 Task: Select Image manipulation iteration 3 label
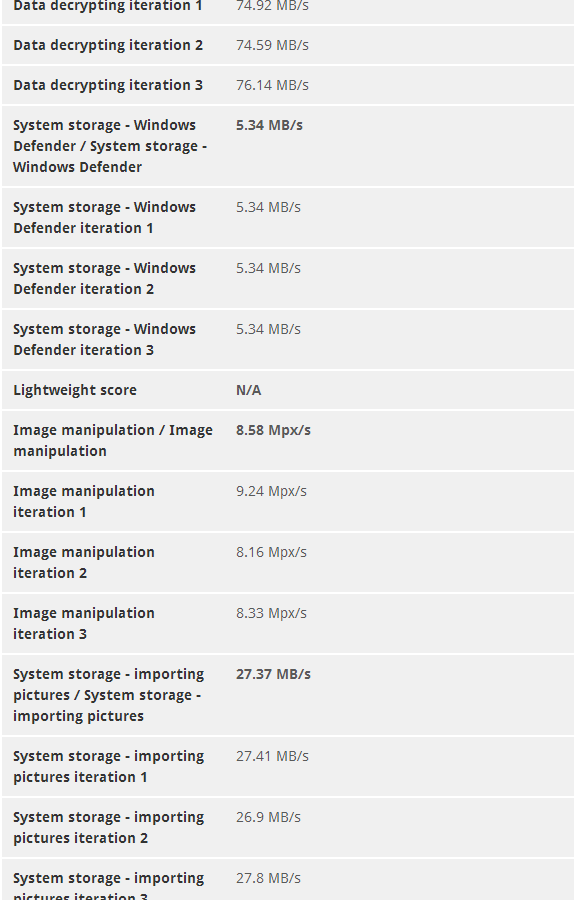coord(84,624)
